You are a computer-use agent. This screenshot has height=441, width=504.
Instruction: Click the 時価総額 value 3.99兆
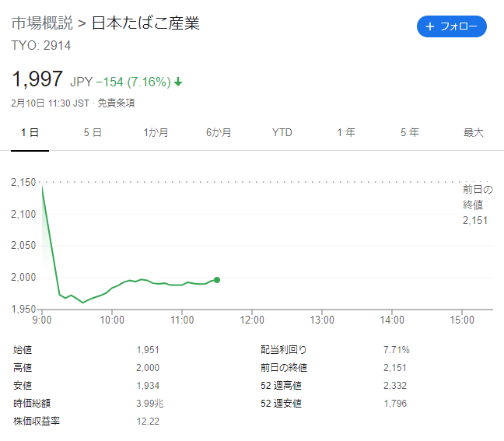[150, 403]
